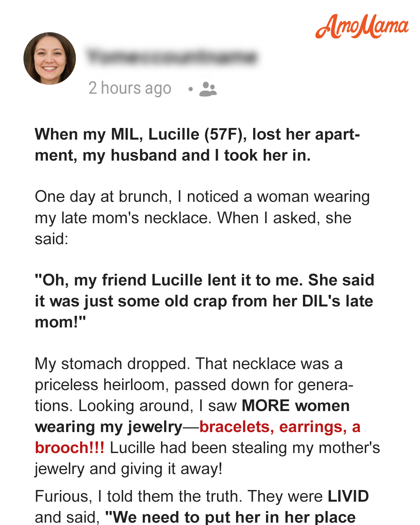Click the word 'LIVID' in bold
This screenshot has height=525, width=420.
pyautogui.click(x=348, y=496)
